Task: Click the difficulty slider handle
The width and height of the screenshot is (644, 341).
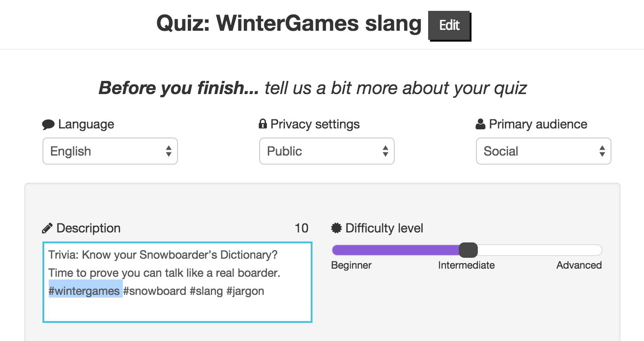Action: pyautogui.click(x=468, y=250)
